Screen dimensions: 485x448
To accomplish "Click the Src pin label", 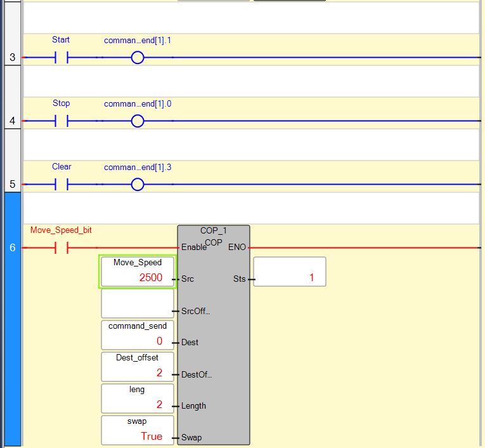I will (x=188, y=279).
